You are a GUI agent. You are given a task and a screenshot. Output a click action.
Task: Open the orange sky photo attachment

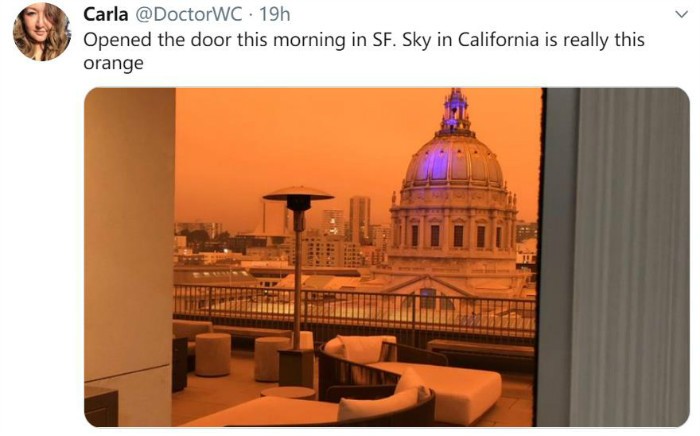[387, 257]
